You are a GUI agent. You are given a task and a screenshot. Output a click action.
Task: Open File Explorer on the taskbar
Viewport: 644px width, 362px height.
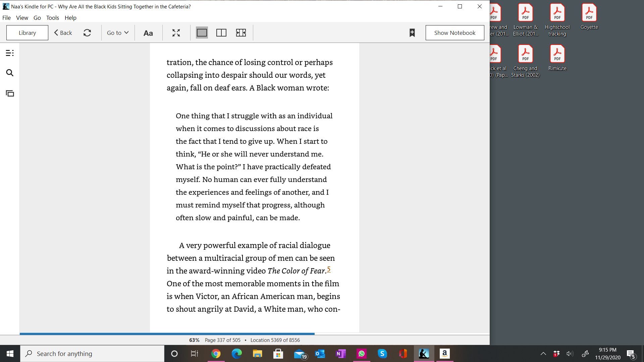pos(258,354)
